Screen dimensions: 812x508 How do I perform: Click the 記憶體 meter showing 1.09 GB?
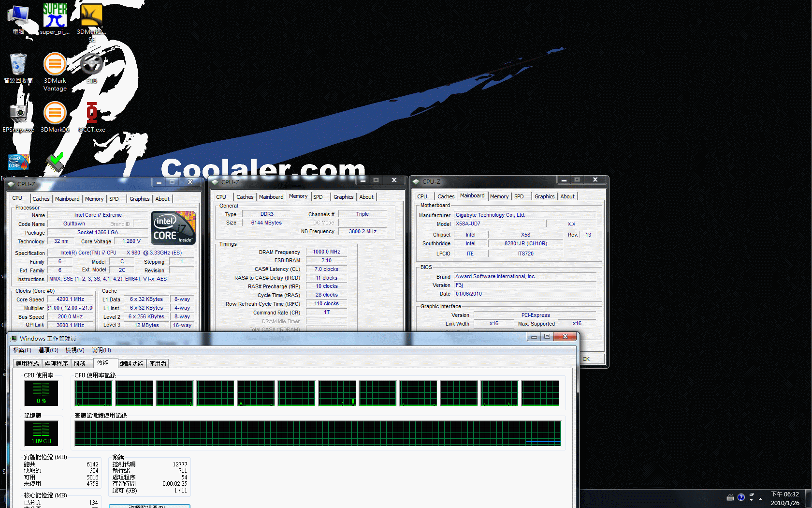pos(42,433)
